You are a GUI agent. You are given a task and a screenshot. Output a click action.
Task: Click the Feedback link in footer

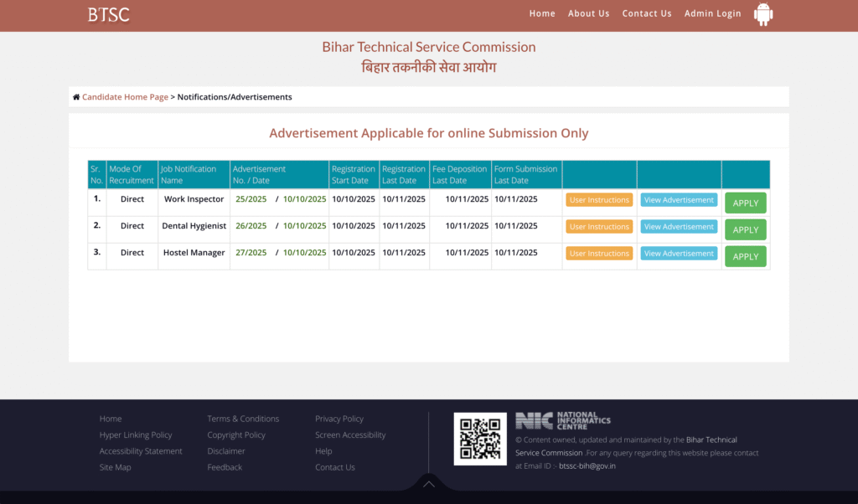click(x=225, y=467)
